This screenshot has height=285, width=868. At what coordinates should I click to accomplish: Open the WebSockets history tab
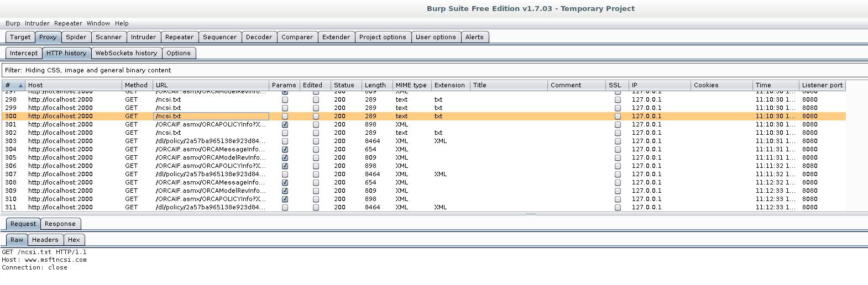pyautogui.click(x=126, y=53)
